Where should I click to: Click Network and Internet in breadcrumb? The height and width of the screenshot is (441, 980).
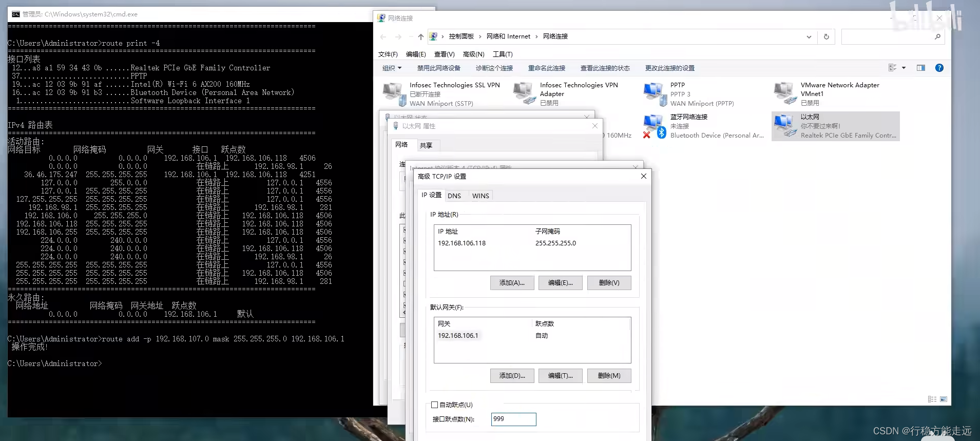pos(508,36)
